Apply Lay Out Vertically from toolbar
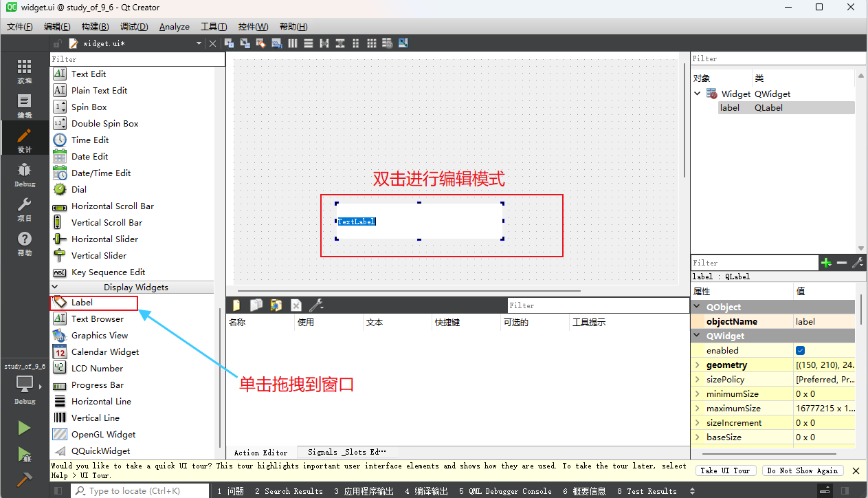The image size is (868, 498). (x=309, y=43)
